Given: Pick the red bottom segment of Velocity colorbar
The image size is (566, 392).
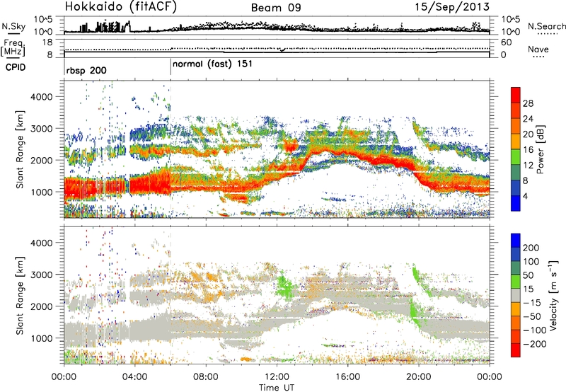Looking at the screenshot, I should pos(516,350).
